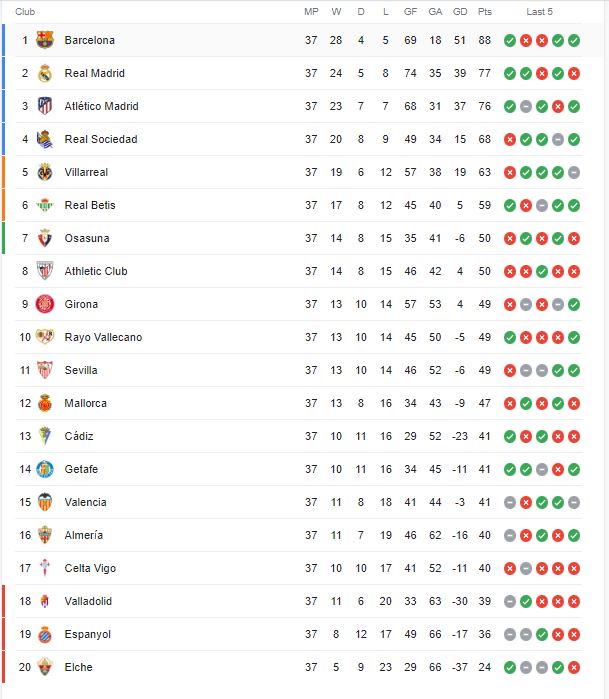The width and height of the screenshot is (609, 699).
Task: Click the GD column header
Action: (460, 12)
